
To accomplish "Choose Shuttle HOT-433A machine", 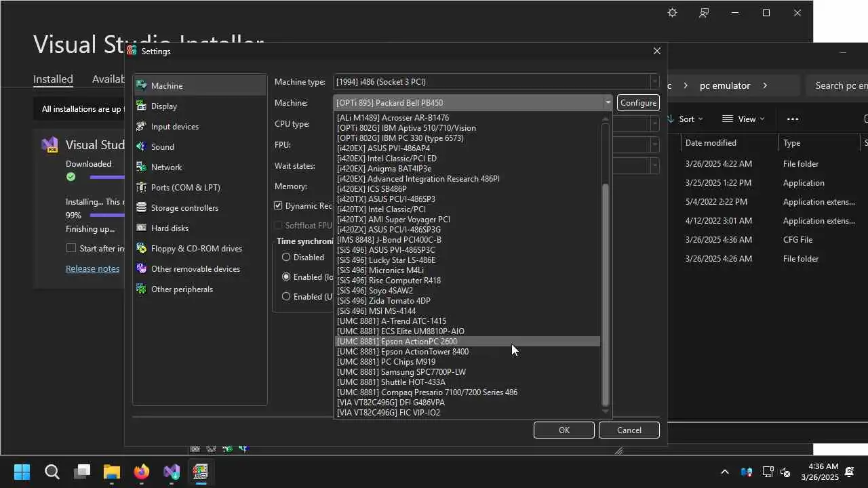I will click(x=468, y=382).
